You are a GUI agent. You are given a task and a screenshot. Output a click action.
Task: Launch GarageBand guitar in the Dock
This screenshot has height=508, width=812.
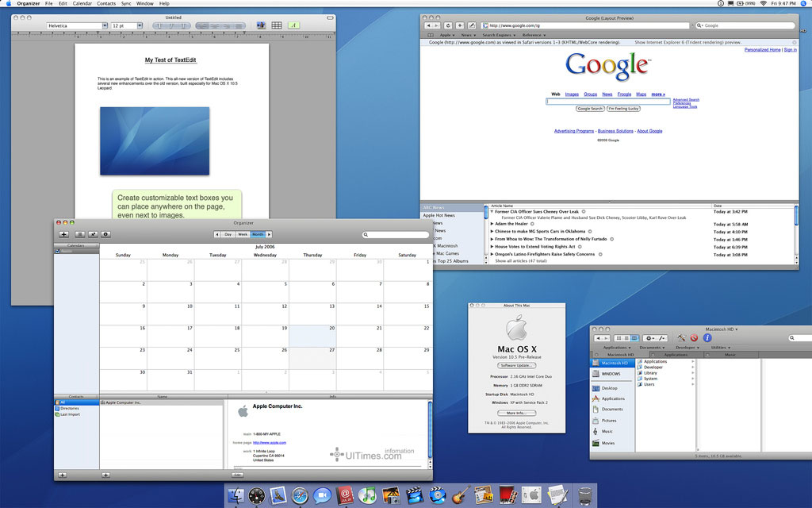461,495
